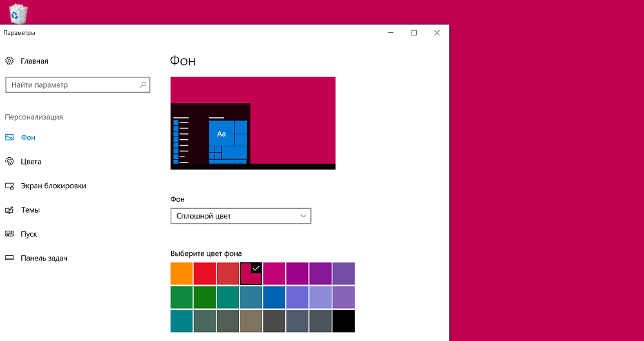Open Панель задач settings
This screenshot has width=644, height=341.
pyautogui.click(x=44, y=258)
